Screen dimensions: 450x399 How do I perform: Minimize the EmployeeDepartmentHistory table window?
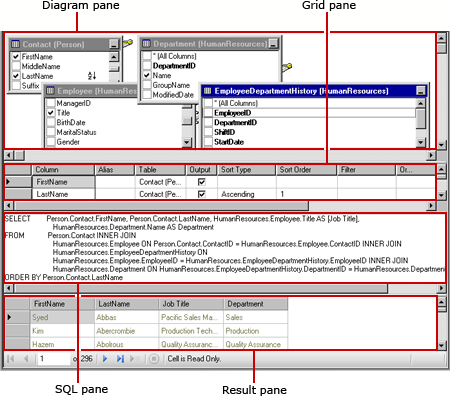[x=421, y=91]
